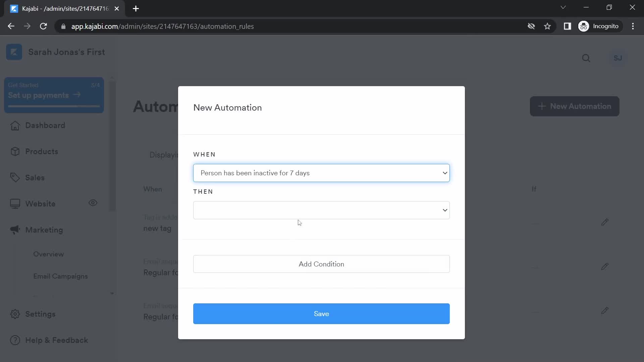
Task: Edit the 'new tag' automation pencil icon
Action: 604,222
